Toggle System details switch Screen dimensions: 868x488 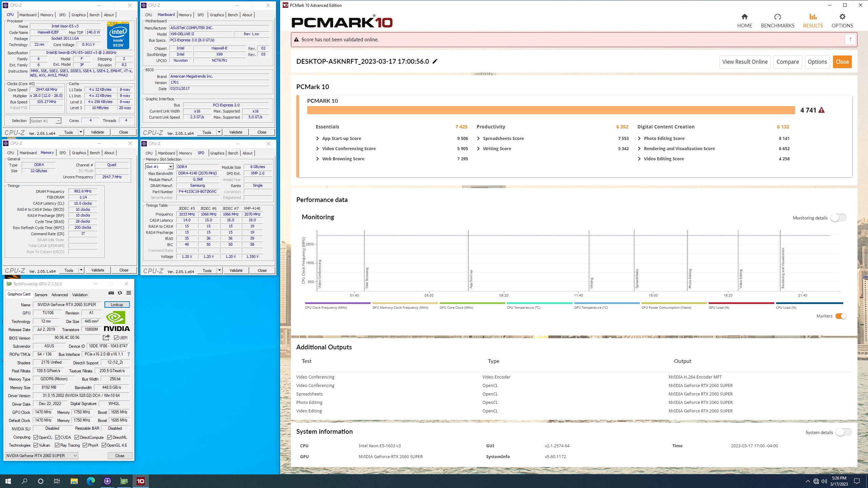[844, 432]
